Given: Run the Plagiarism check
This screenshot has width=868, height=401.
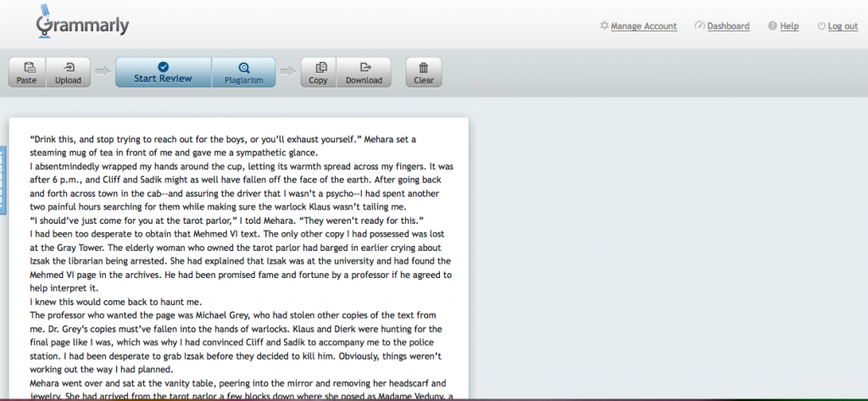Looking at the screenshot, I should [243, 73].
